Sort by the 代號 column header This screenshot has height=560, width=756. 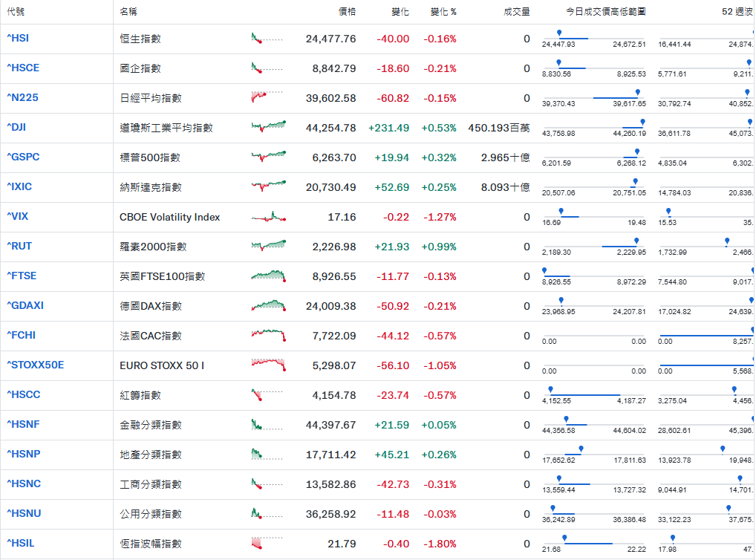coord(16,12)
